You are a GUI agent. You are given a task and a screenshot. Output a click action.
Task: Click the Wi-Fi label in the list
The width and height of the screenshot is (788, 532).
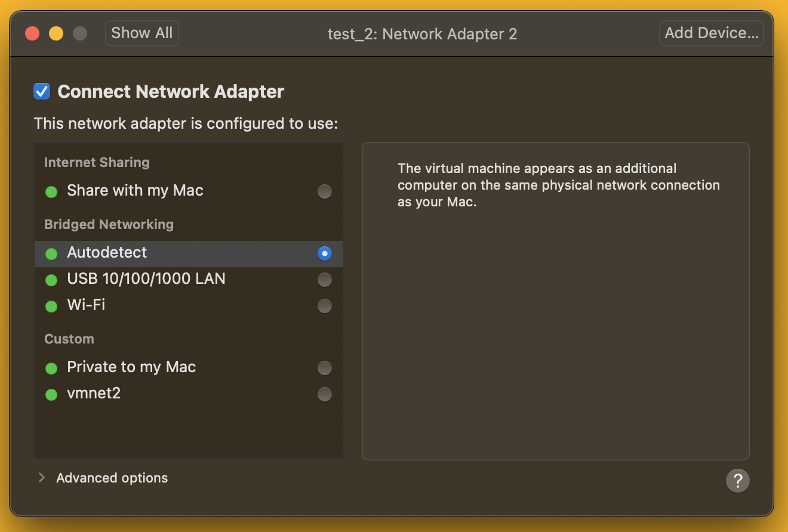point(86,305)
